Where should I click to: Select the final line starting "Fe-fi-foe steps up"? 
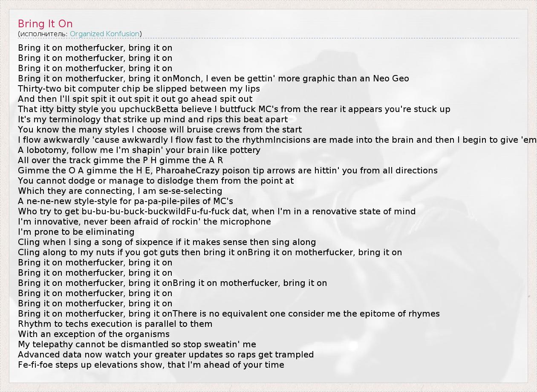(151, 365)
